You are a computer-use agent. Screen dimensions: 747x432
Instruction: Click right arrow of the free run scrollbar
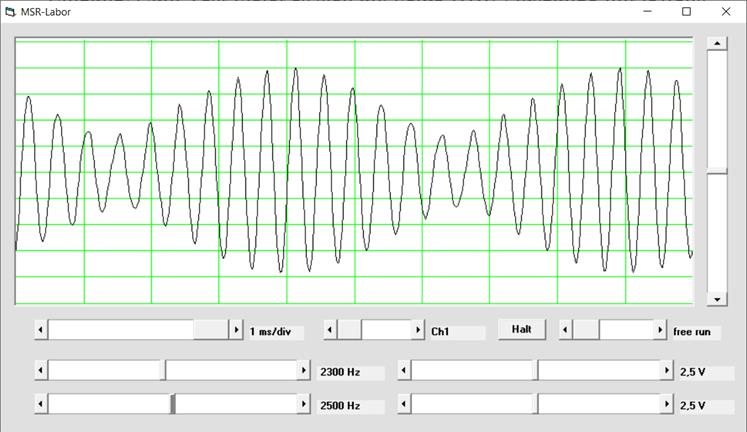coord(660,330)
